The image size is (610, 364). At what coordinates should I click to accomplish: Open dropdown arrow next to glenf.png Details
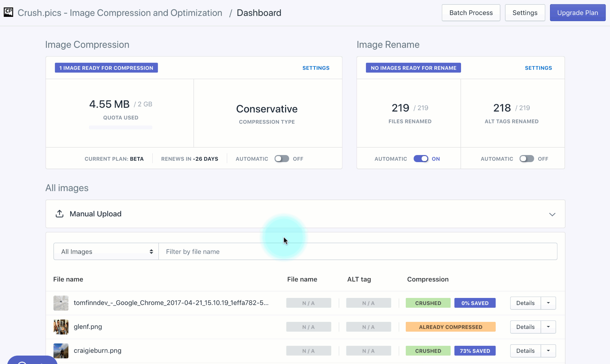(548, 327)
